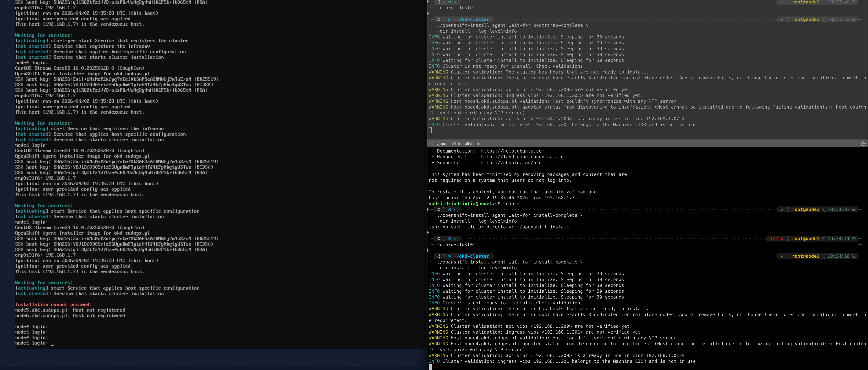The height and width of the screenshot is (370, 868).
Task: Click Ubuntu logo in the 19:34:07 prompt
Action: point(438,209)
